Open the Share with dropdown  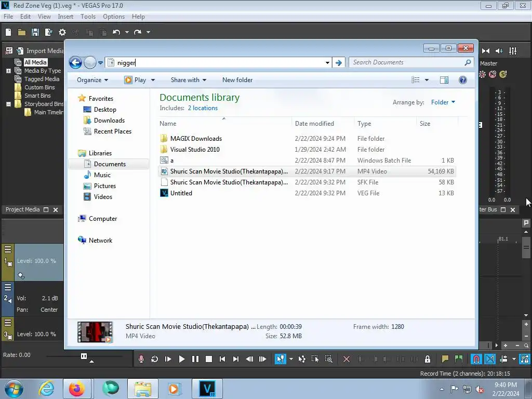click(189, 80)
